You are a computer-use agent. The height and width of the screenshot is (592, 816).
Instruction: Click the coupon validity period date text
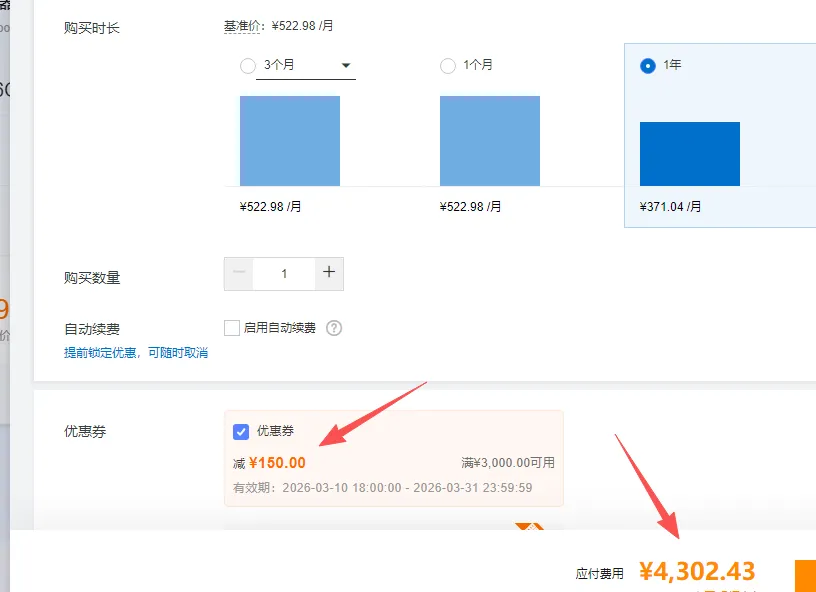coord(382,488)
